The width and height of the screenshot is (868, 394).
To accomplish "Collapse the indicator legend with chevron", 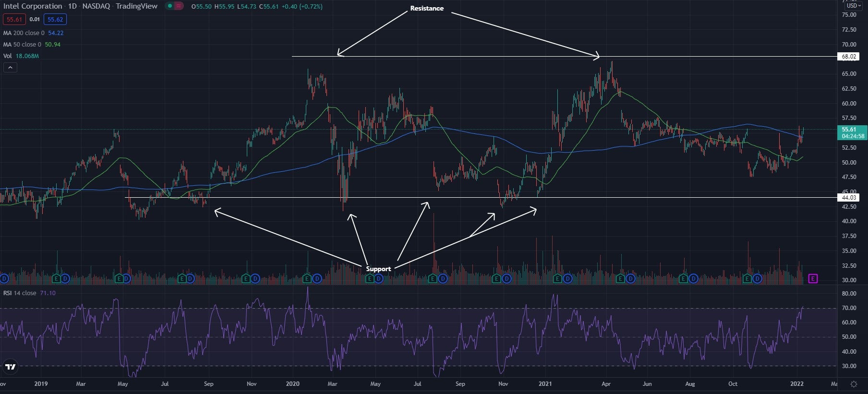I will tap(10, 68).
